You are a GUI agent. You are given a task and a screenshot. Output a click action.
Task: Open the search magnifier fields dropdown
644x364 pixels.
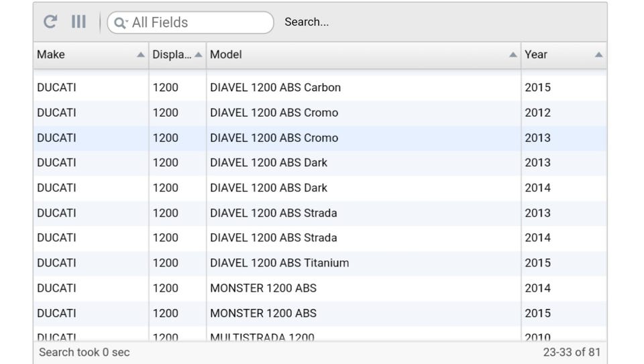point(120,23)
